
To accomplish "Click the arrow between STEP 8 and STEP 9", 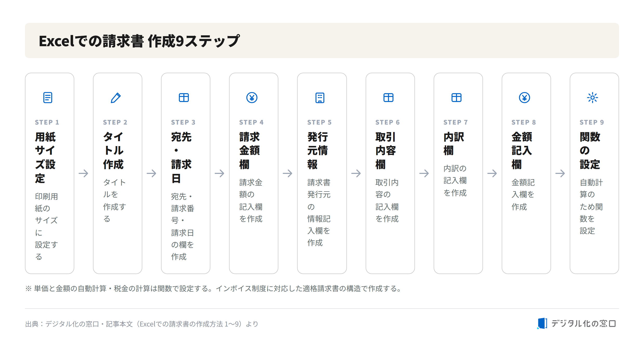I will click(560, 173).
